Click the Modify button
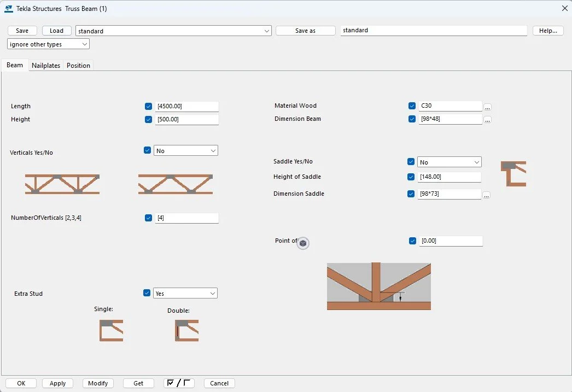The height and width of the screenshot is (392, 572). coord(98,383)
